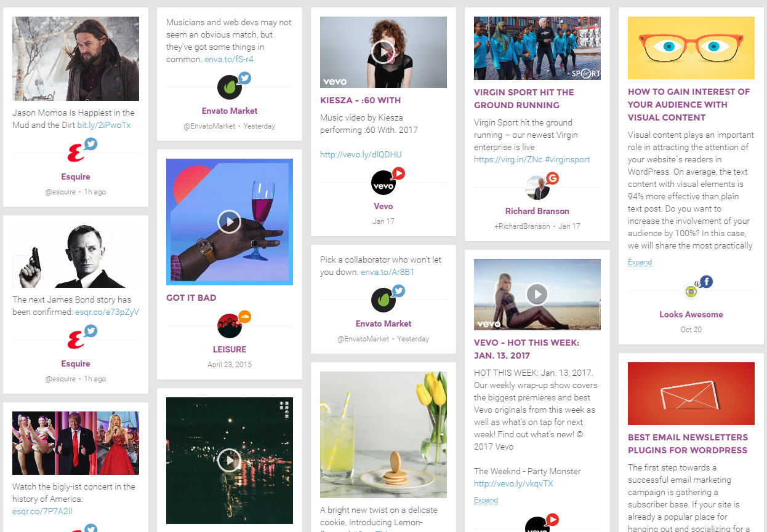Open the bit.ly/2iPwoTx Jason Momoa link
This screenshot has width=767, height=532.
point(103,125)
